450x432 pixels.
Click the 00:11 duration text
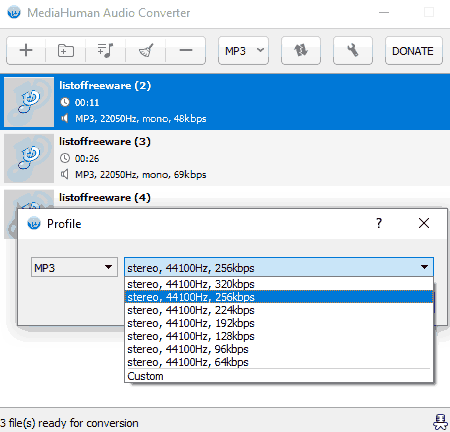(87, 102)
